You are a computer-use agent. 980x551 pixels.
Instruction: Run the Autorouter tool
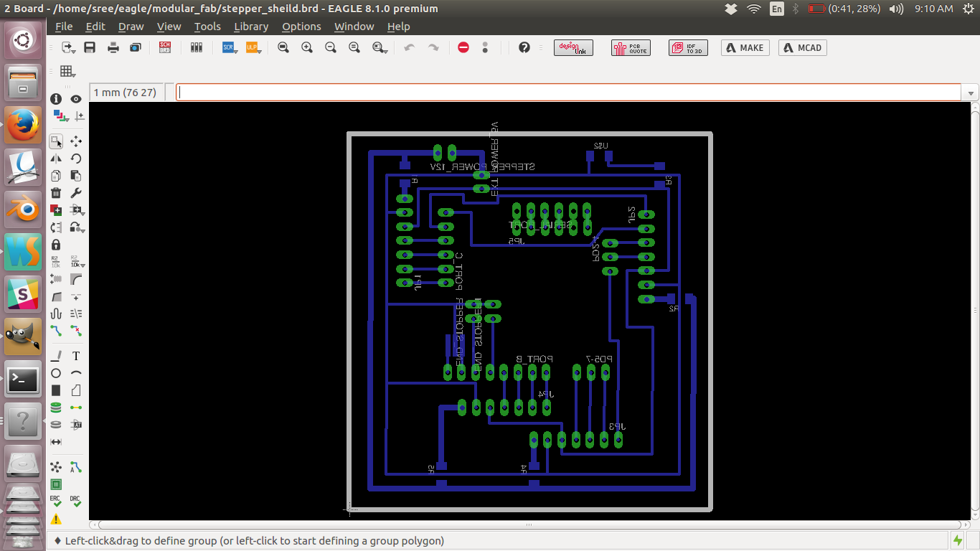[x=76, y=467]
